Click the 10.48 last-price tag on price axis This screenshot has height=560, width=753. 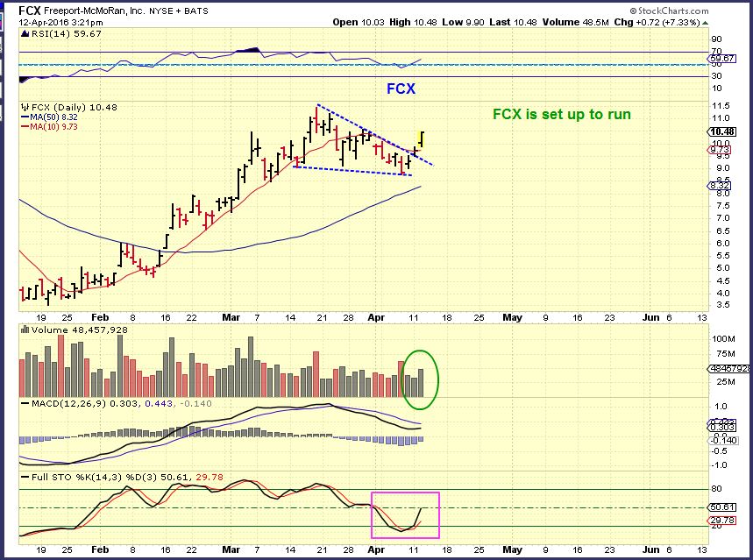pyautogui.click(x=721, y=131)
